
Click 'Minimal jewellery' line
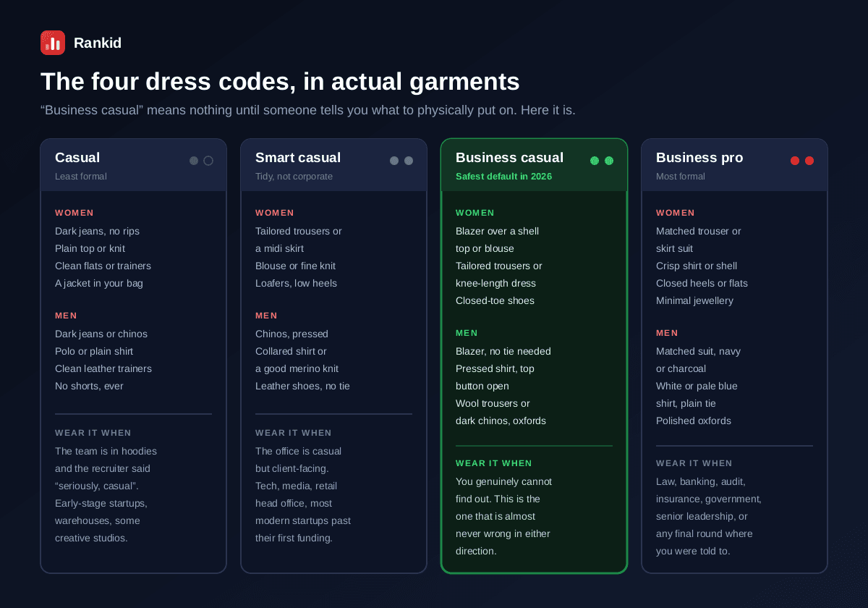point(694,301)
